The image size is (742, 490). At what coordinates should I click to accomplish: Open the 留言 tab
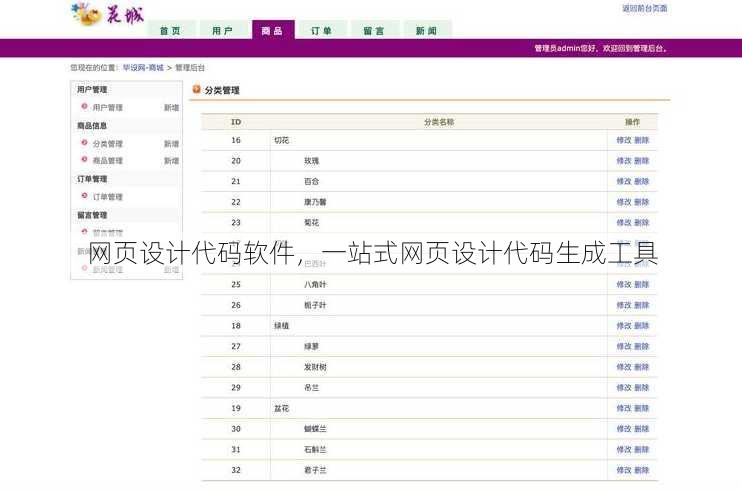pos(374,30)
